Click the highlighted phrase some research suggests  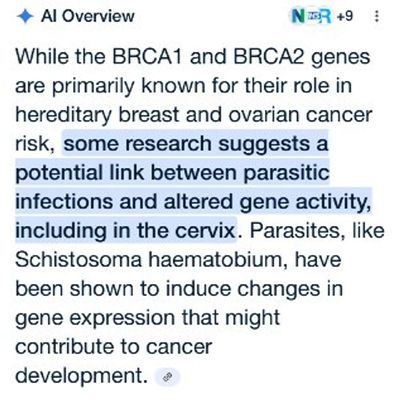[186, 144]
